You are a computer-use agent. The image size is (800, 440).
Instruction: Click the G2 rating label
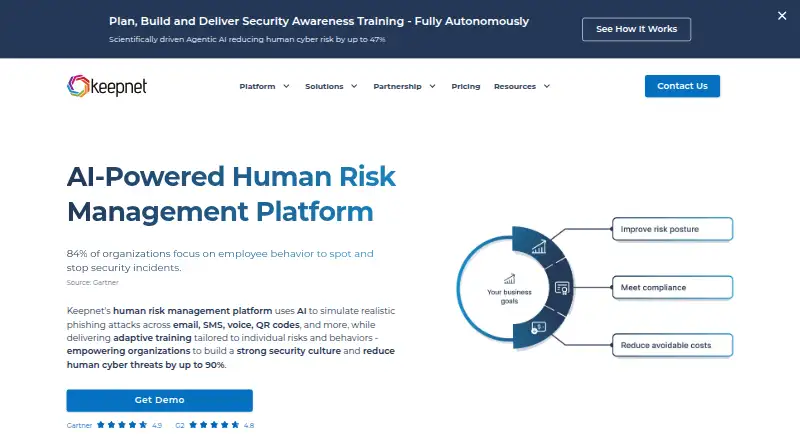[x=180, y=425]
